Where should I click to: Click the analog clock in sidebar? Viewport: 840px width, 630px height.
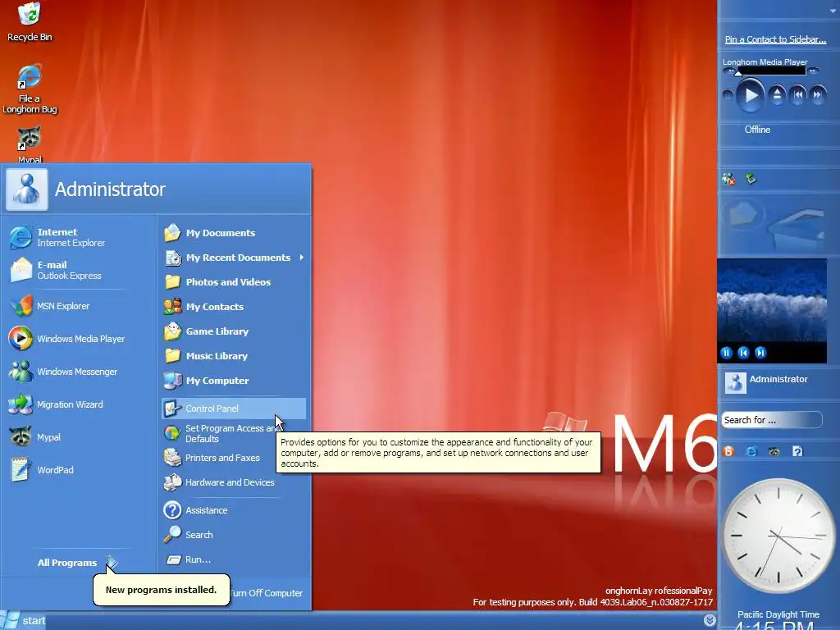point(778,536)
